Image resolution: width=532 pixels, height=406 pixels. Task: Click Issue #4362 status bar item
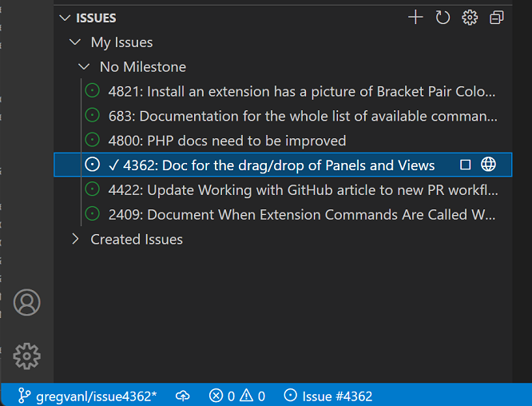tap(328, 396)
